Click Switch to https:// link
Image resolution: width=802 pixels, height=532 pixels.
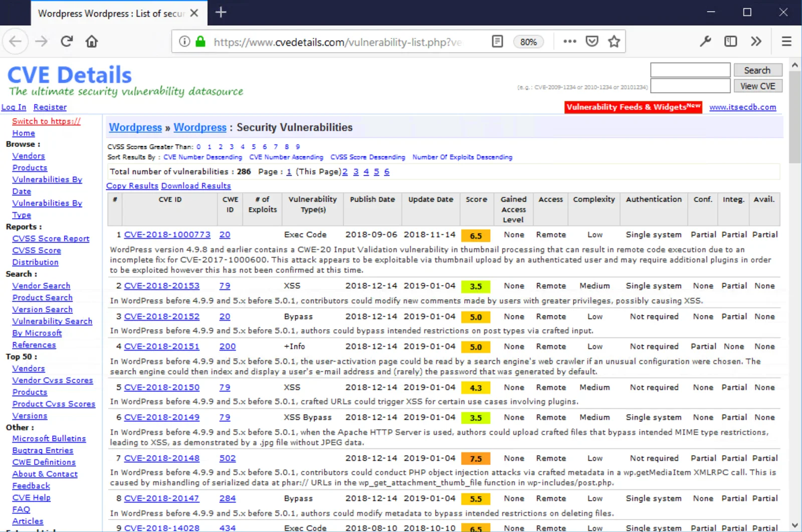(x=46, y=121)
